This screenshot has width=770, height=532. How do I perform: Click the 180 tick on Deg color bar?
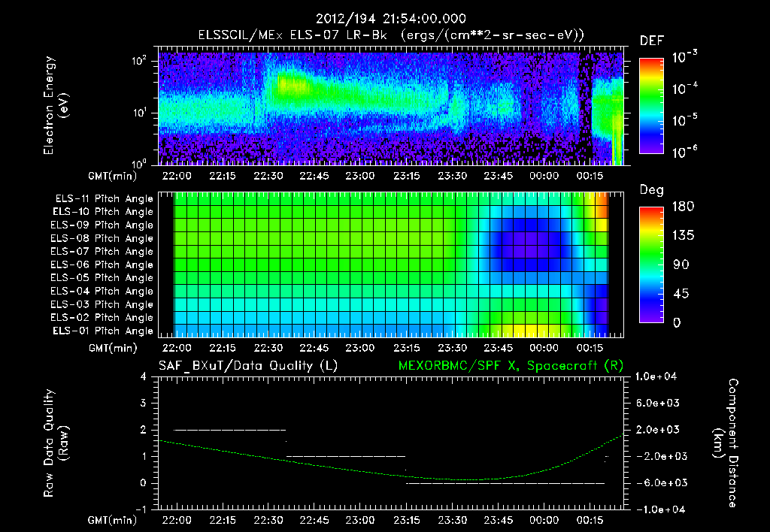[683, 207]
